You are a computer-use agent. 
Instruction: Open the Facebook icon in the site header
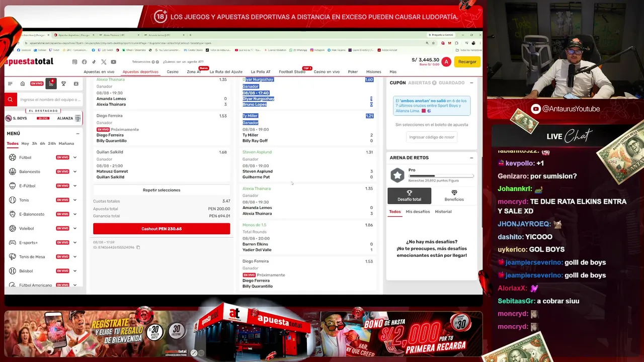pos(84,62)
